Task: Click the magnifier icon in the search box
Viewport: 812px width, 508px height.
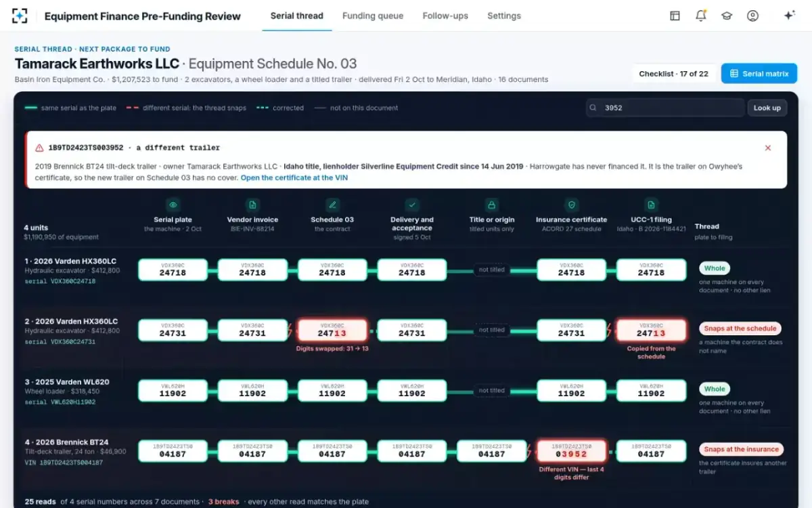Action: [593, 108]
